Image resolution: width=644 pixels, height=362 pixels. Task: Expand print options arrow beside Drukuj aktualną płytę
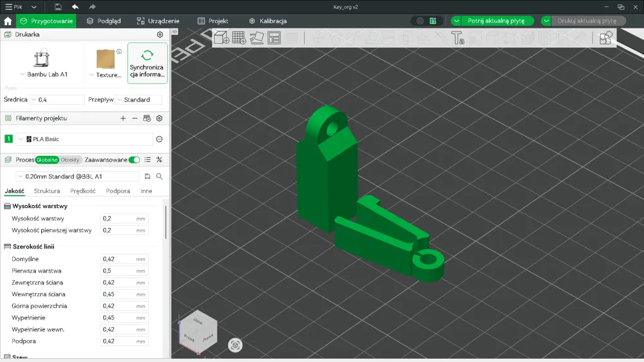(546, 21)
